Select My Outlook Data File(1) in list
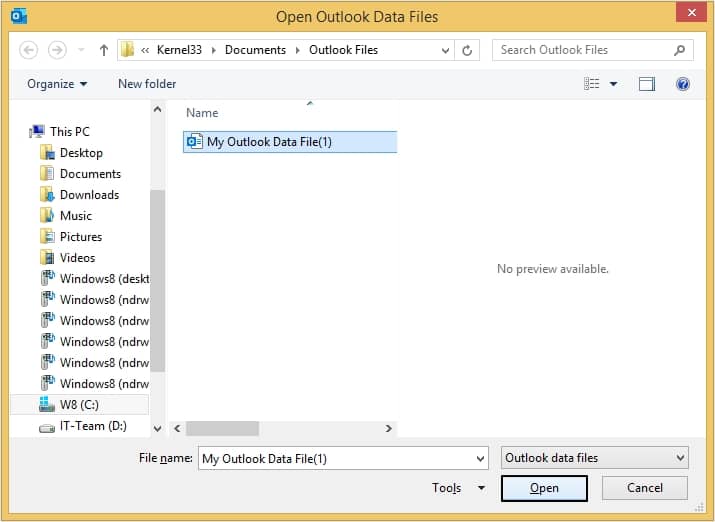The image size is (715, 522). tap(290, 142)
